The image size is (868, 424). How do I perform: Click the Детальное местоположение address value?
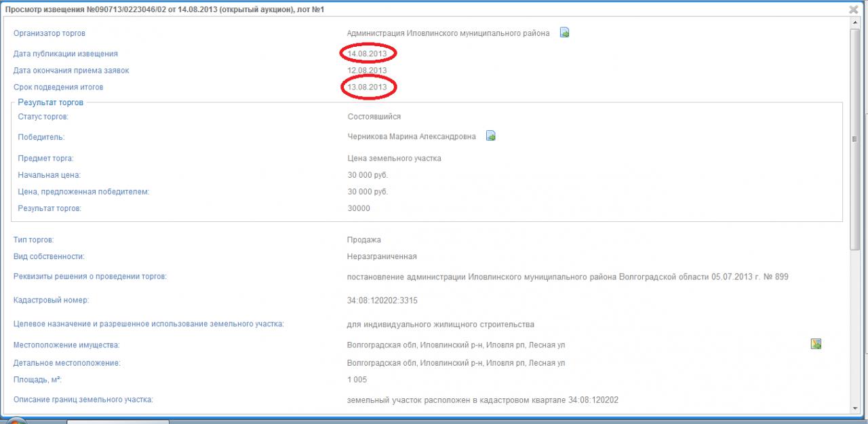[456, 363]
